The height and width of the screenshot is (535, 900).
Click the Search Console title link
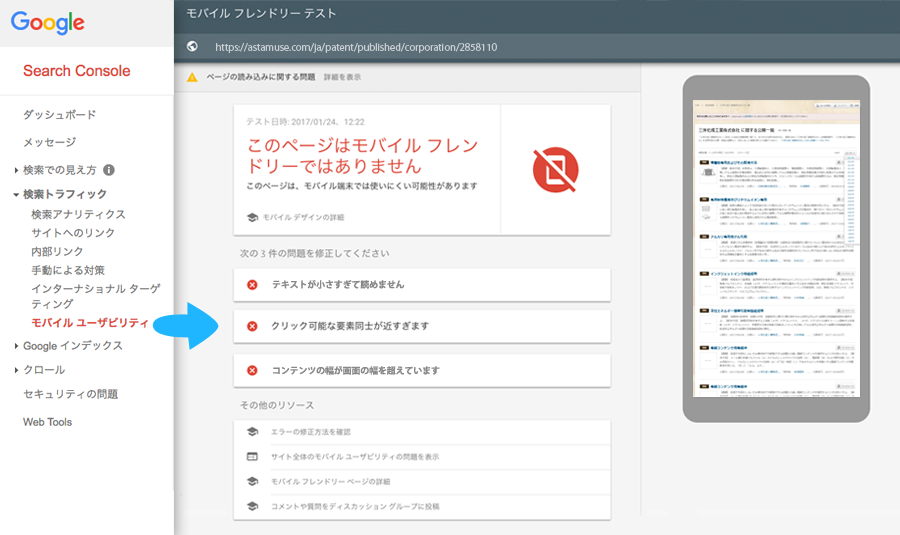point(76,71)
